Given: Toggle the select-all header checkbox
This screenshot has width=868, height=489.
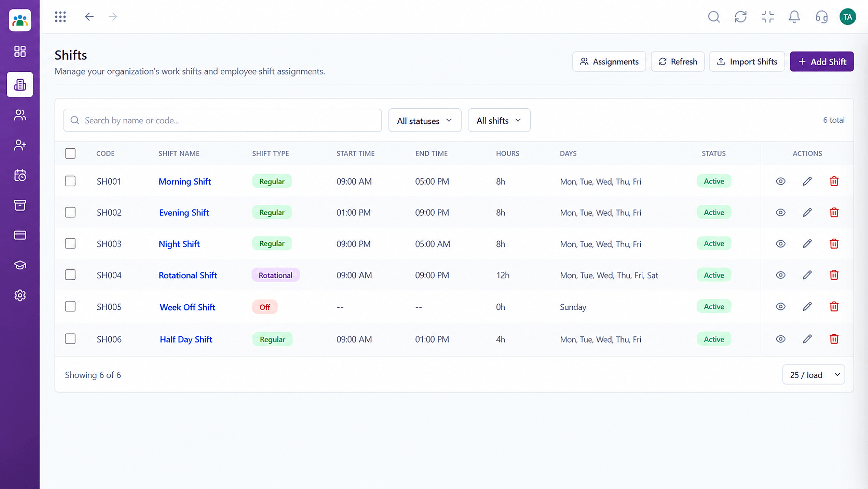Looking at the screenshot, I should pyautogui.click(x=70, y=154).
